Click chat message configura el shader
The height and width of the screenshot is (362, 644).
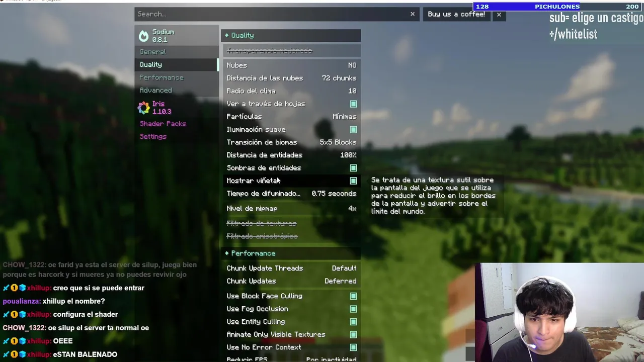[x=86, y=314]
